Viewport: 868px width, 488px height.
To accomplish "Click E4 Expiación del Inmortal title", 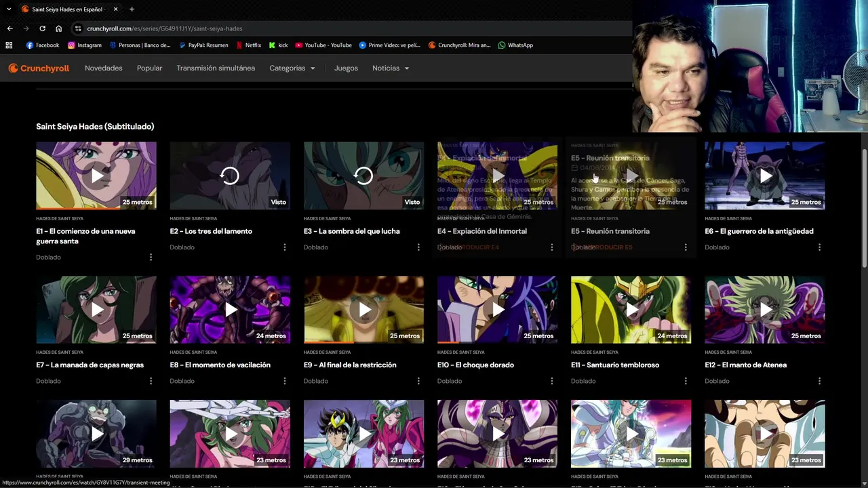I will (x=482, y=231).
